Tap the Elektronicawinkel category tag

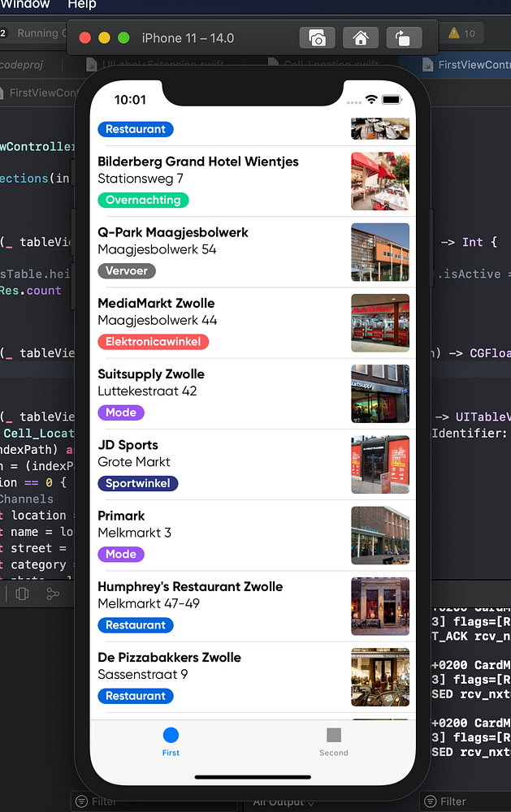[x=153, y=342]
